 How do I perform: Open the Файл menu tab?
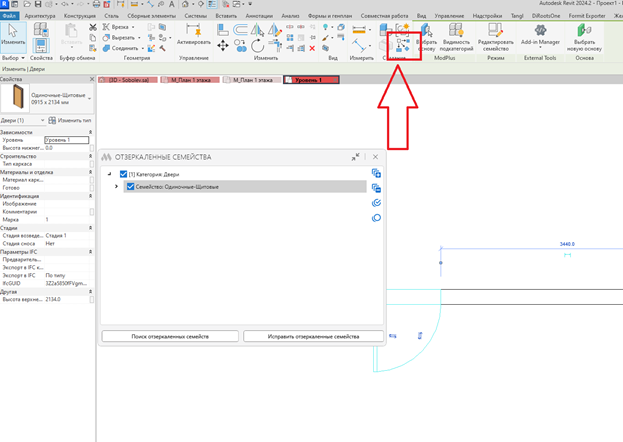[x=9, y=16]
